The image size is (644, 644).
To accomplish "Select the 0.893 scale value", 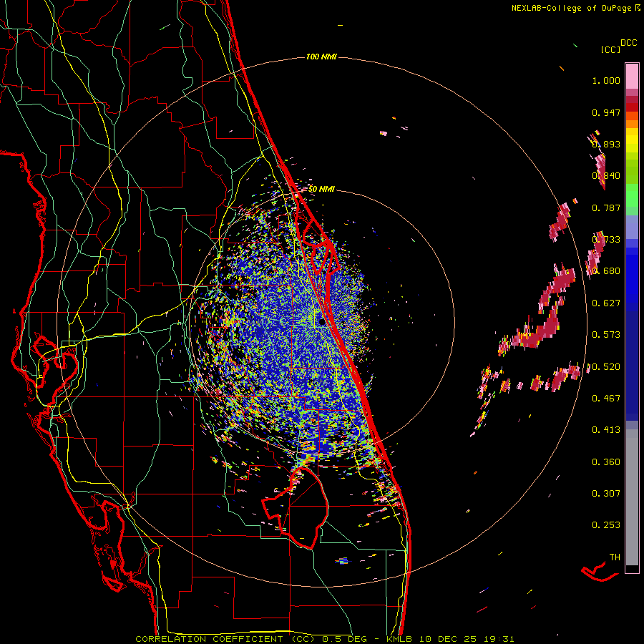I will (606, 144).
